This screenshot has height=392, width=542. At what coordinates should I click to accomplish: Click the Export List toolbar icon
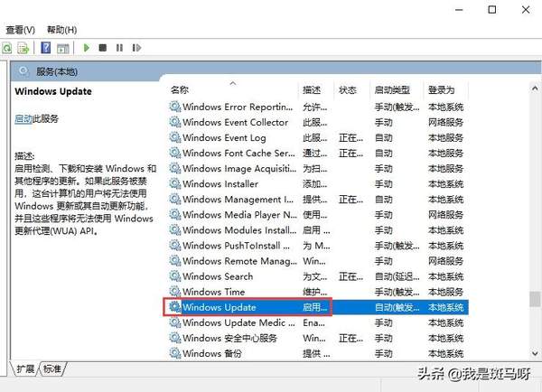pyautogui.click(x=23, y=48)
